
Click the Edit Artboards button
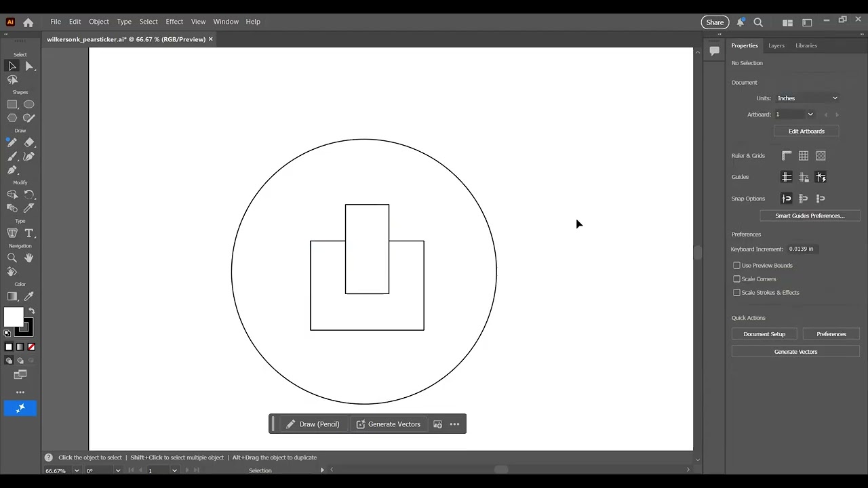pos(806,131)
